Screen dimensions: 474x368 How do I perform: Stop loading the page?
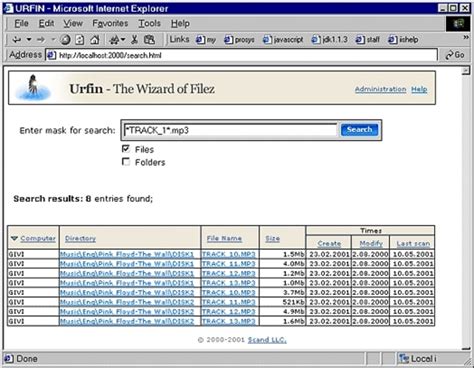pos(65,40)
